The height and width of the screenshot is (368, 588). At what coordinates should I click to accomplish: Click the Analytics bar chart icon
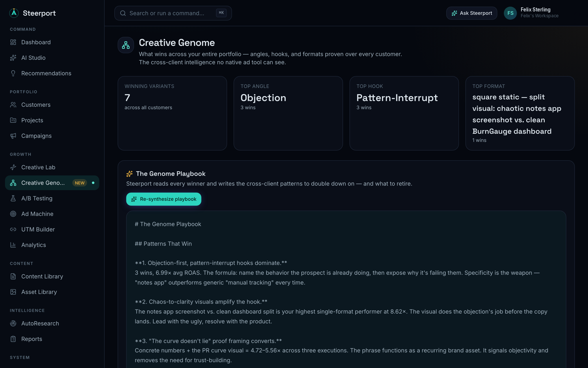pos(13,245)
